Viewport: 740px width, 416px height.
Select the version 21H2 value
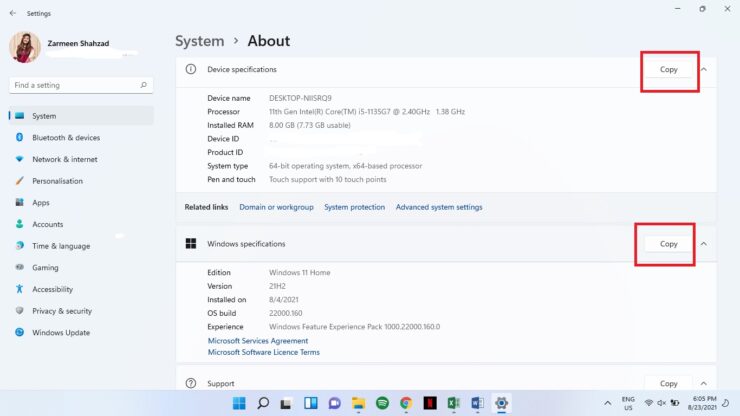[x=277, y=286]
